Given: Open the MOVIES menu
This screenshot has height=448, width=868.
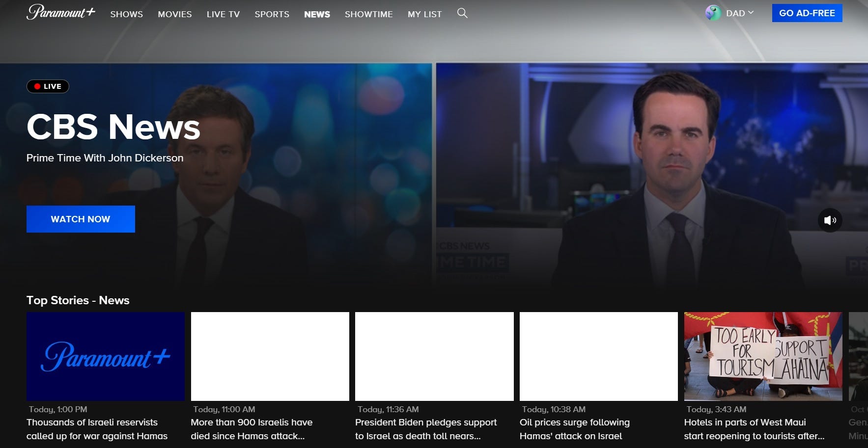Looking at the screenshot, I should pos(175,14).
